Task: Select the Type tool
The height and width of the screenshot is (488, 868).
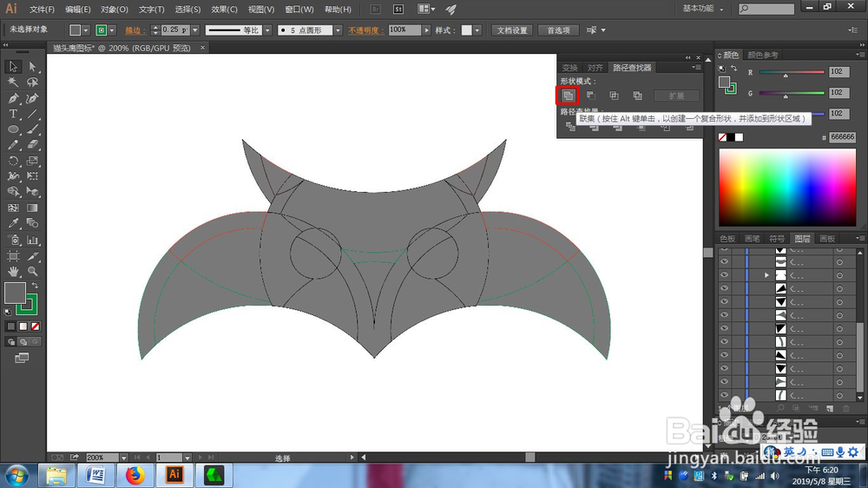Action: coord(14,114)
